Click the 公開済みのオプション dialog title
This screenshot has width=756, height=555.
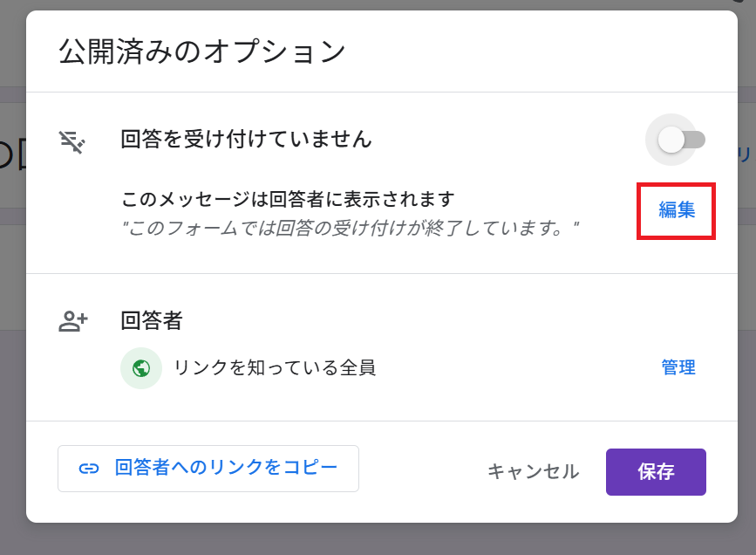coord(202,51)
